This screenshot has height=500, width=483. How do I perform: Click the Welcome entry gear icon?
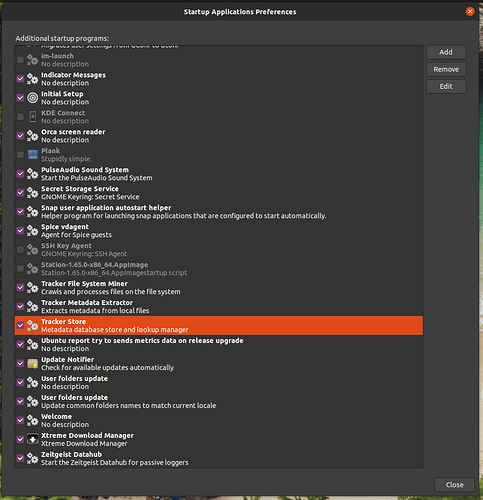point(32,421)
